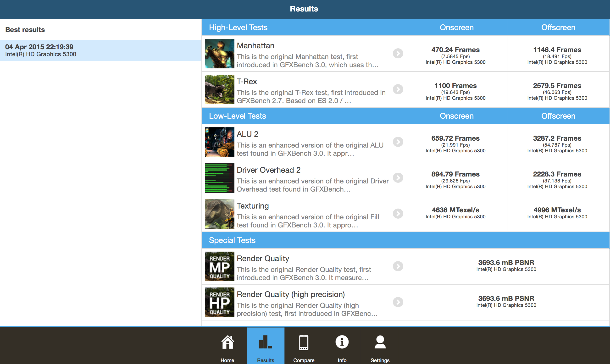Expand T-Rex test details chevron
The height and width of the screenshot is (364, 610).
click(398, 89)
